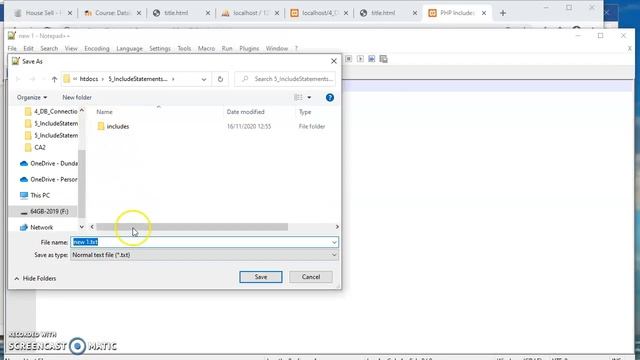Viewport: 640px width, 360px height.
Task: Open the Tools menu
Action: click(184, 49)
